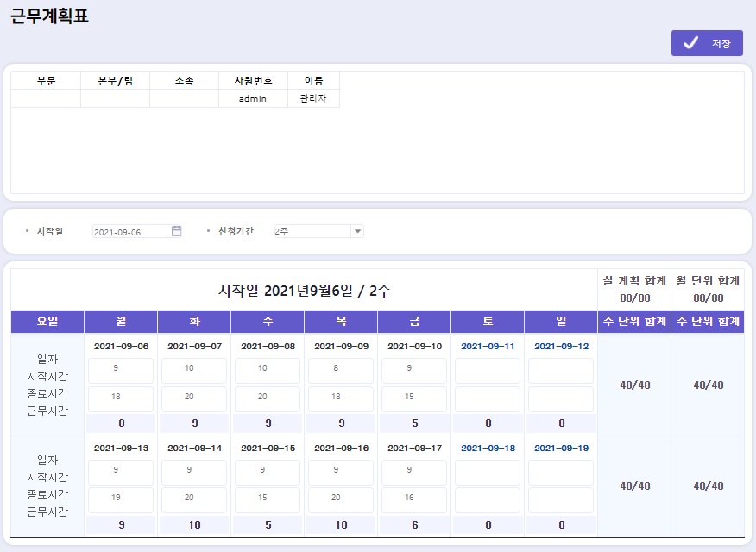Click empty end time field for 2021-09-12
The width and height of the screenshot is (756, 552).
(x=561, y=399)
